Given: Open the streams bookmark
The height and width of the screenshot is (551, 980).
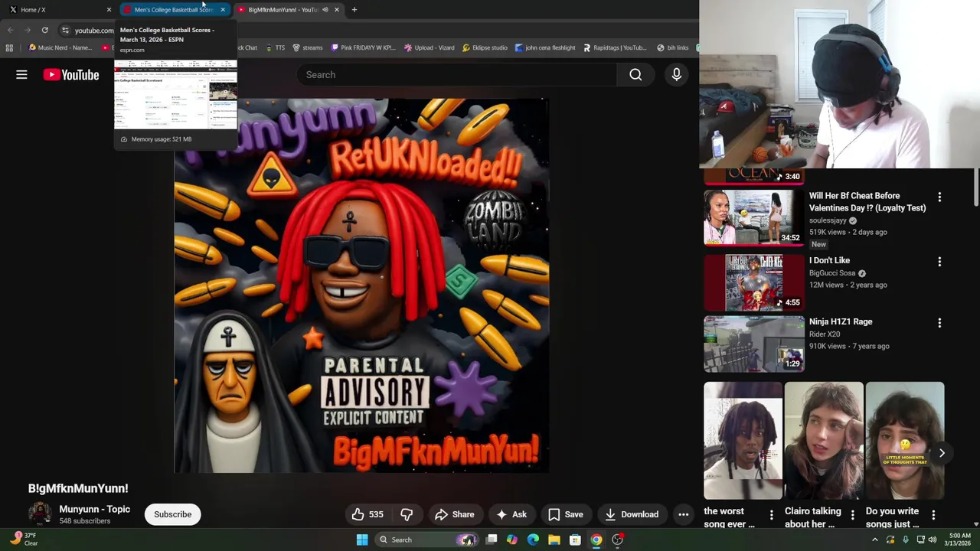Looking at the screenshot, I should (308, 47).
